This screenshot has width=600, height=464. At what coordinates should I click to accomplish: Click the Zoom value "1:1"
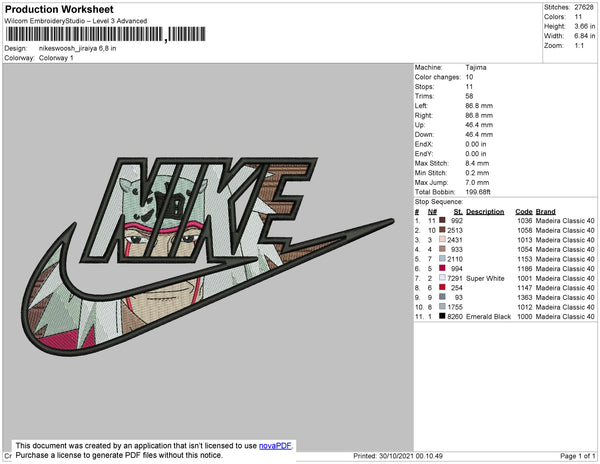pyautogui.click(x=579, y=46)
